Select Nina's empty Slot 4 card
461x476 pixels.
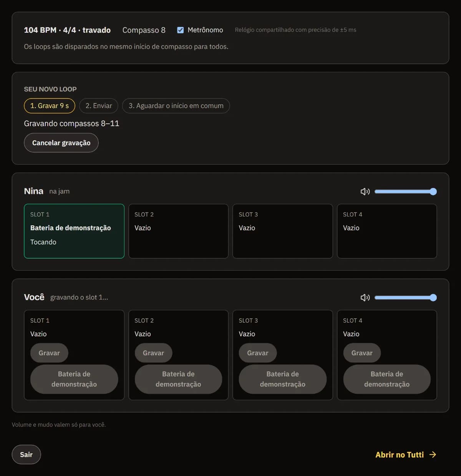(387, 231)
